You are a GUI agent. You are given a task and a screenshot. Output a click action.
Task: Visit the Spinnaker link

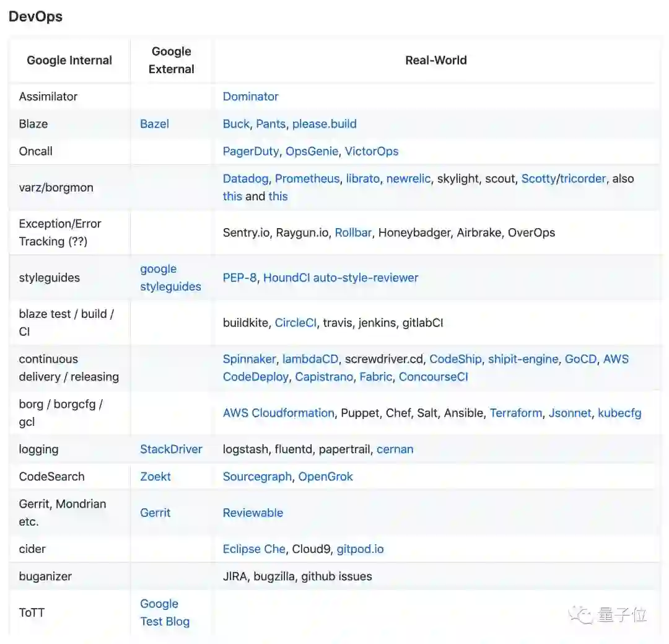point(249,359)
